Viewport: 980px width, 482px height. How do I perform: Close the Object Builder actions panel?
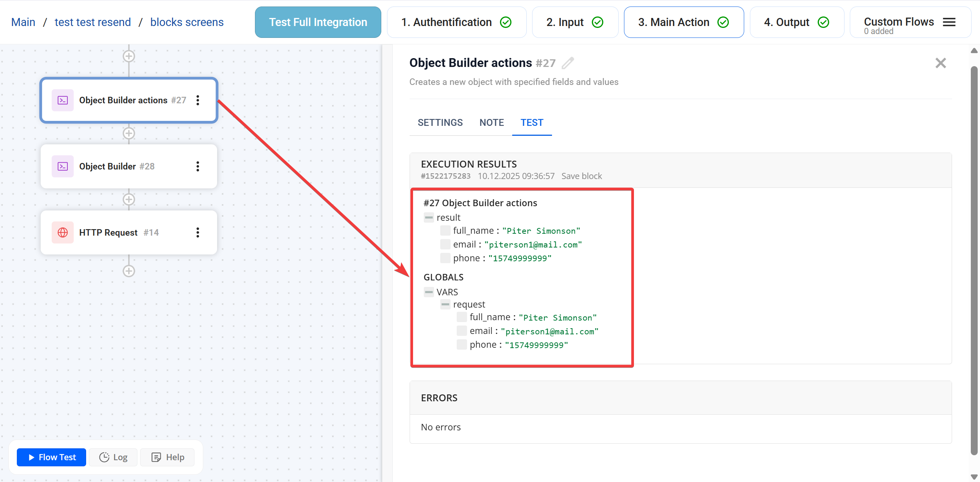click(x=941, y=63)
